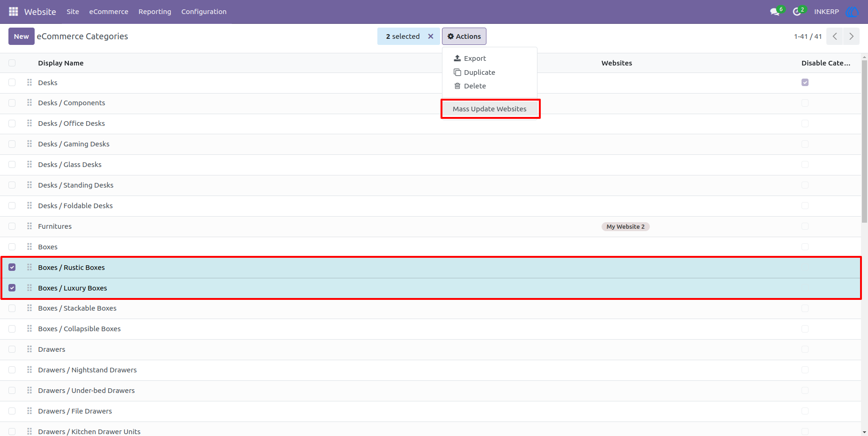
Task: Check the Desks row checkbox
Action: (12, 82)
